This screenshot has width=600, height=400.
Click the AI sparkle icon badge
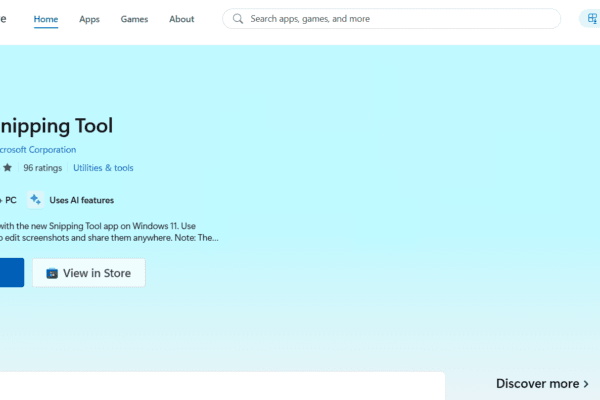pos(36,200)
